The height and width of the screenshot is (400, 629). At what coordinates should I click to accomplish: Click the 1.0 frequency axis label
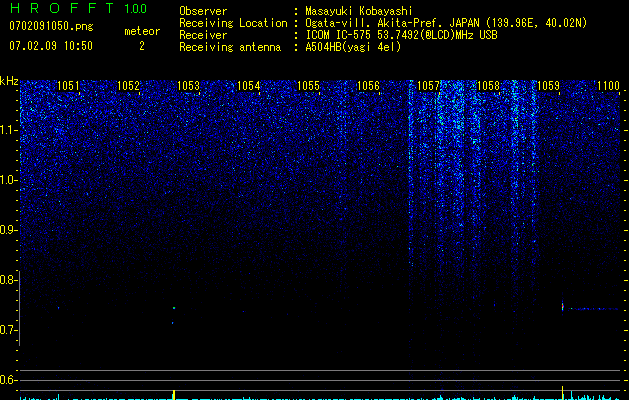(8, 180)
